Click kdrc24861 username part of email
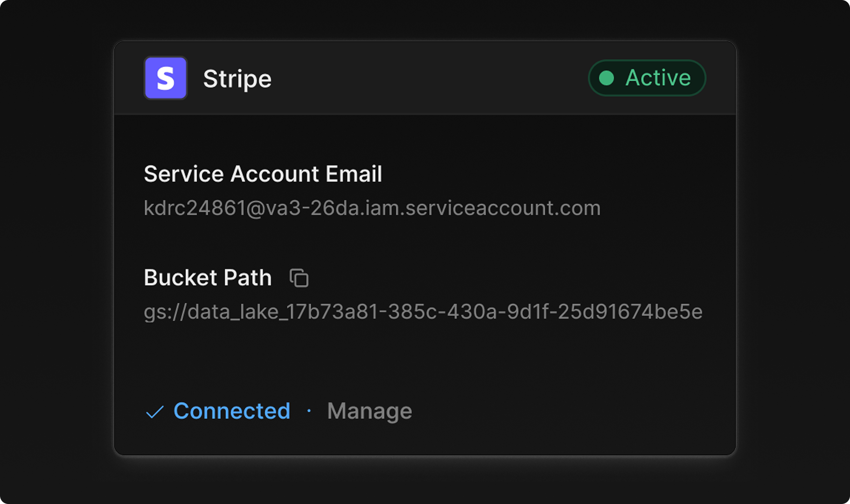850x504 pixels. pos(195,208)
